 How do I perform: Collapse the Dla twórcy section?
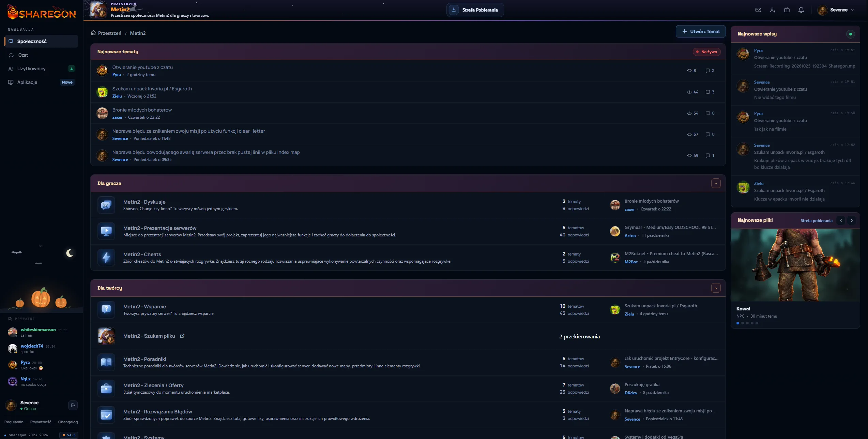coord(716,288)
